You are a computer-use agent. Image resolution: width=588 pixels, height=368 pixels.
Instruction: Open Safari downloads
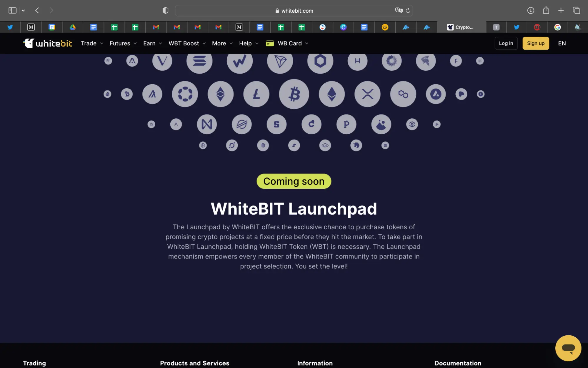click(x=531, y=11)
